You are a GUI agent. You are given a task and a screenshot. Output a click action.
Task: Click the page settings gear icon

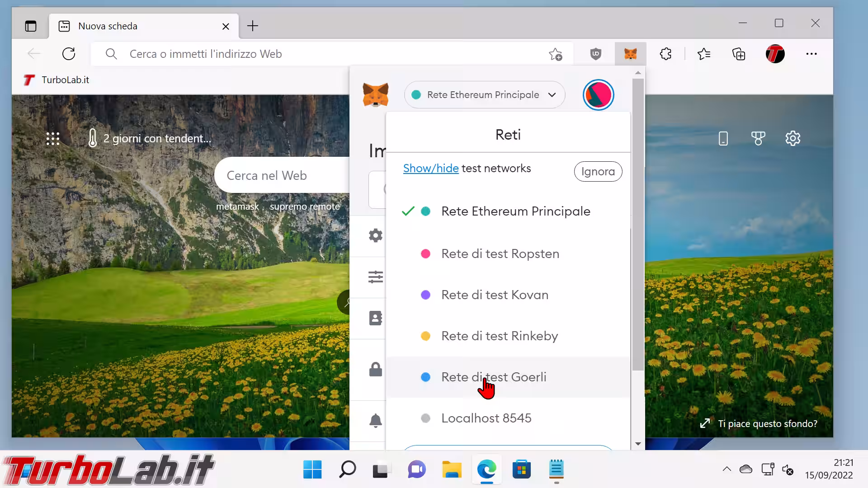793,138
